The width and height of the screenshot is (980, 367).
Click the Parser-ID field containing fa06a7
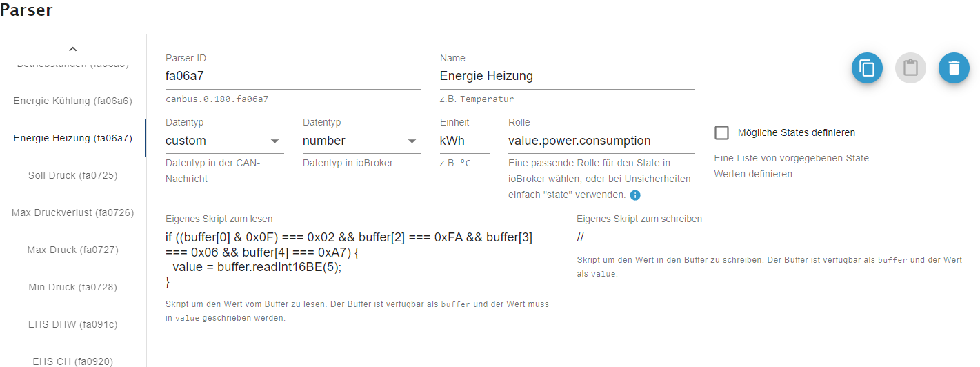point(293,76)
